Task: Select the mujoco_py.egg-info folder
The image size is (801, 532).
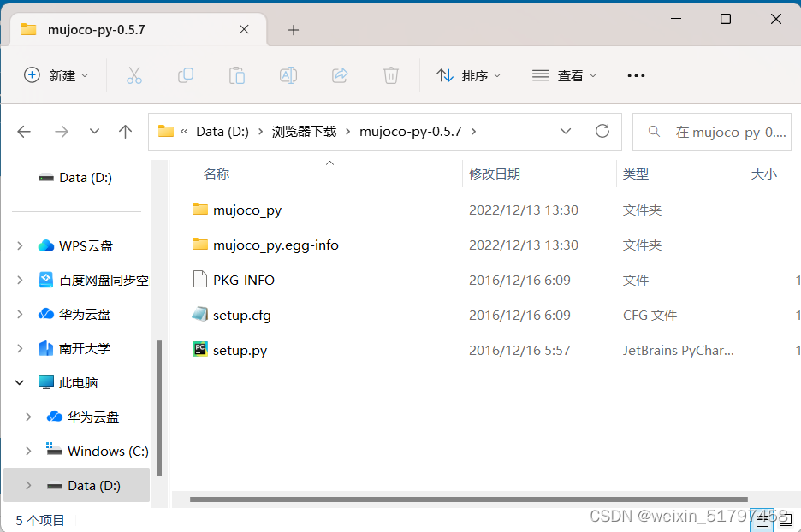Action: (276, 245)
